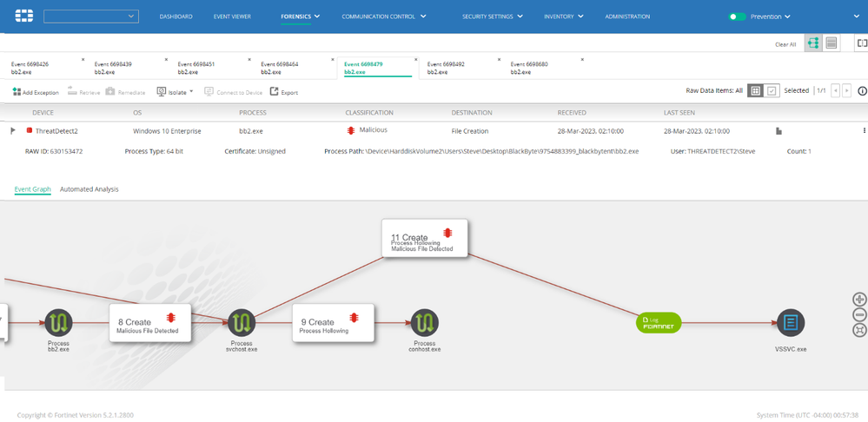This screenshot has width=868, height=422.
Task: Close the Event 6698439 tab
Action: tap(166, 59)
